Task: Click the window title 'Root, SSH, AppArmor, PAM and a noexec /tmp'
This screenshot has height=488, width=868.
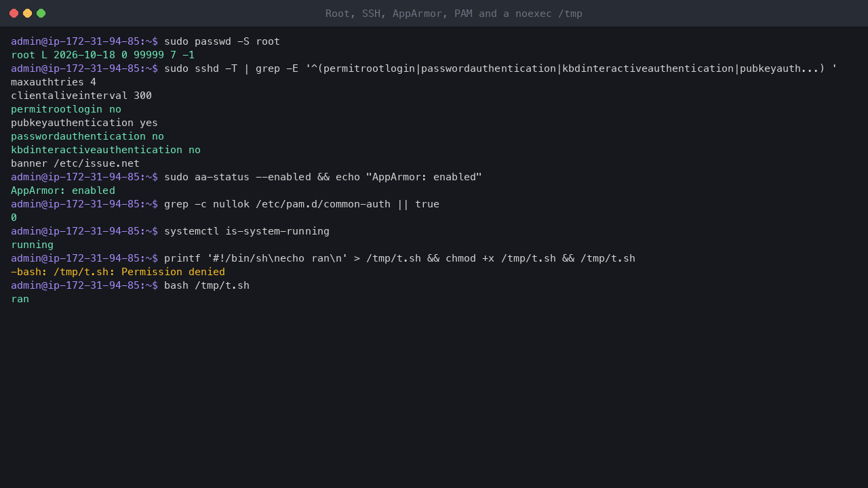Action: click(454, 14)
